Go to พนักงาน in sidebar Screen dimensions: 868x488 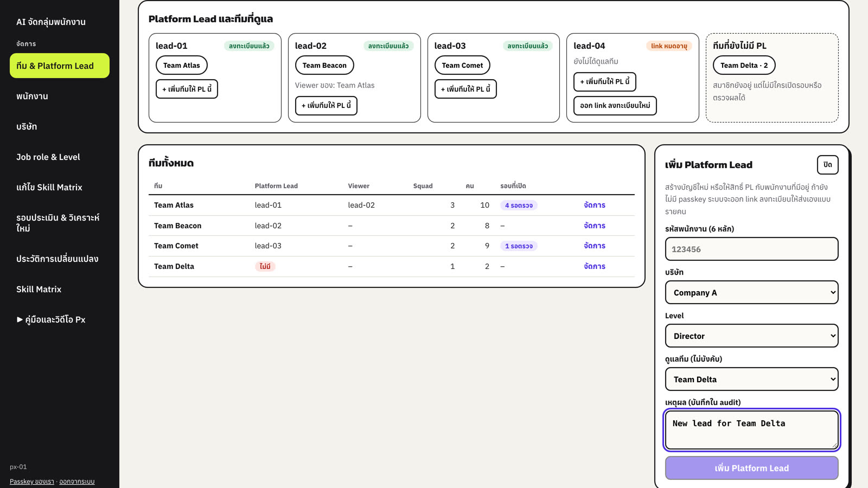(60, 96)
